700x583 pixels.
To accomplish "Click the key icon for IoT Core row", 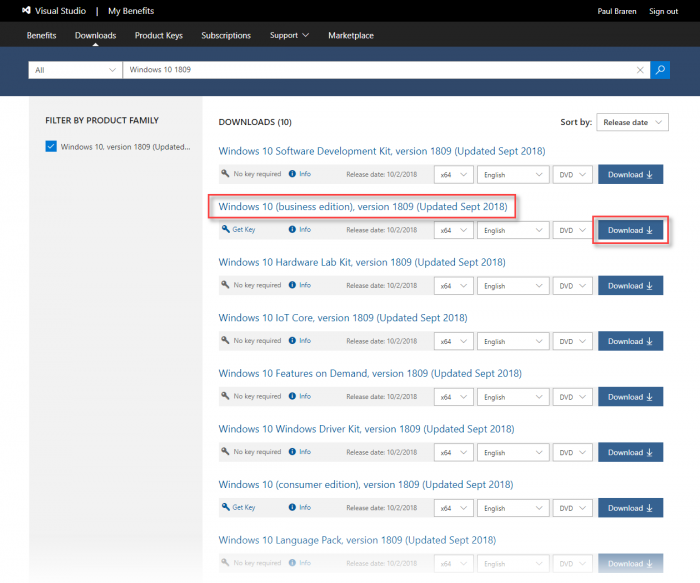I will pos(225,340).
